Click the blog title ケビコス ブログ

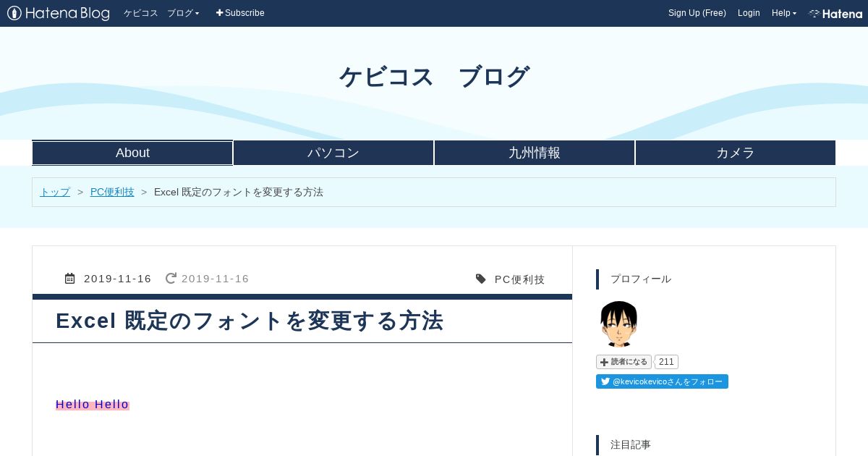tap(434, 77)
